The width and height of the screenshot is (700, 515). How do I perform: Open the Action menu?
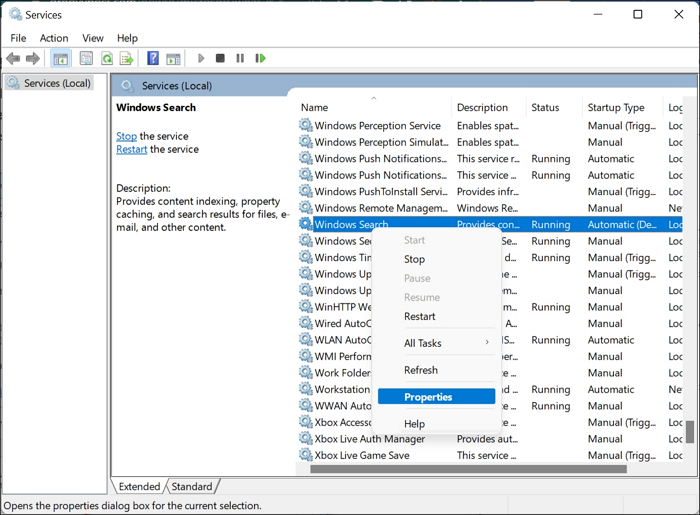(54, 38)
